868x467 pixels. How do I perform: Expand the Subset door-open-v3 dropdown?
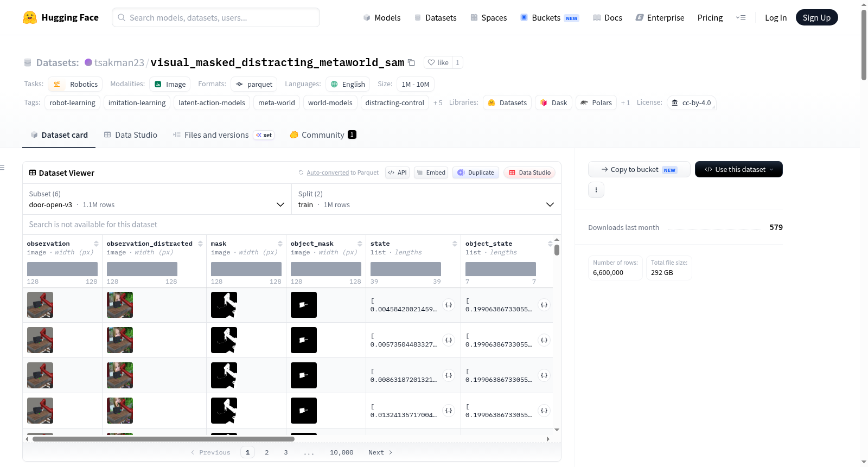point(157,199)
